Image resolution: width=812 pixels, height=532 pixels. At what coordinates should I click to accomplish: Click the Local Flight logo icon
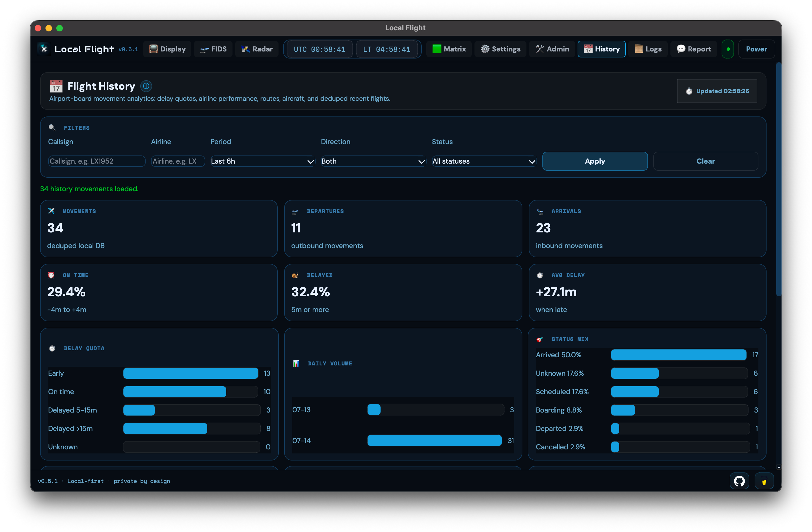click(x=44, y=49)
